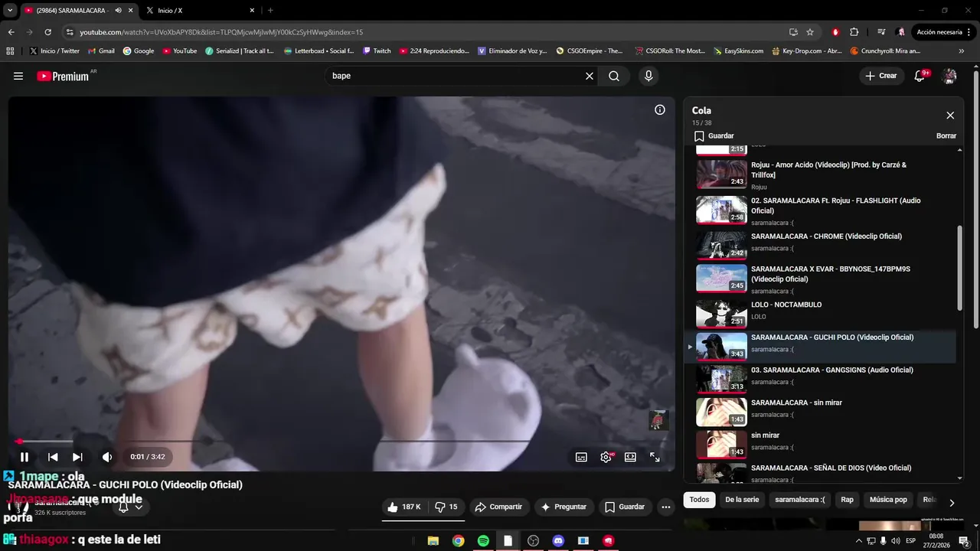Open the Chrome extensions puzzle icon
The width and height of the screenshot is (980, 551).
(x=854, y=32)
